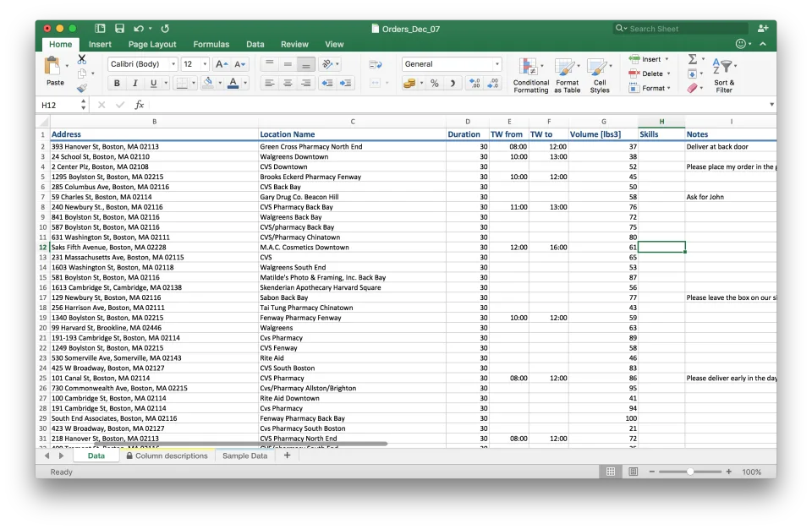Screen dimensions: 812x529
Task: Increase indent
Action: tap(345, 83)
